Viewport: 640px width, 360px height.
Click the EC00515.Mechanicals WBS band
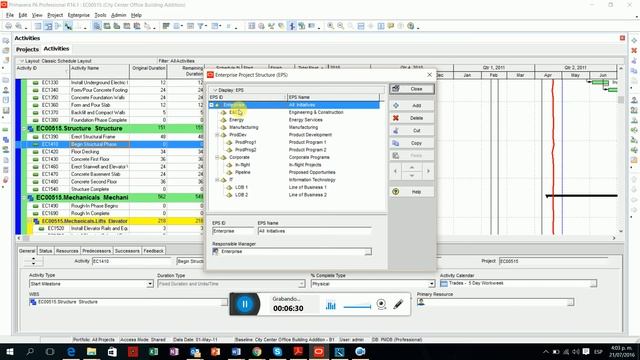click(116, 198)
